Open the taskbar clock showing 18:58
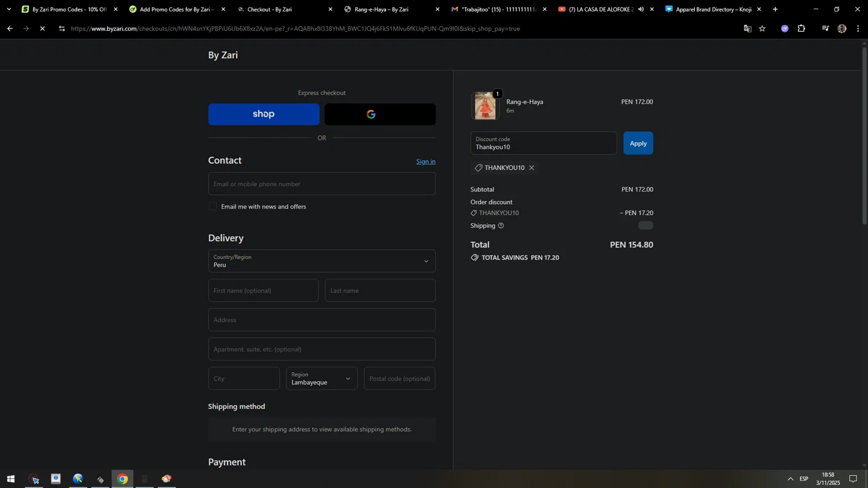 [828, 479]
